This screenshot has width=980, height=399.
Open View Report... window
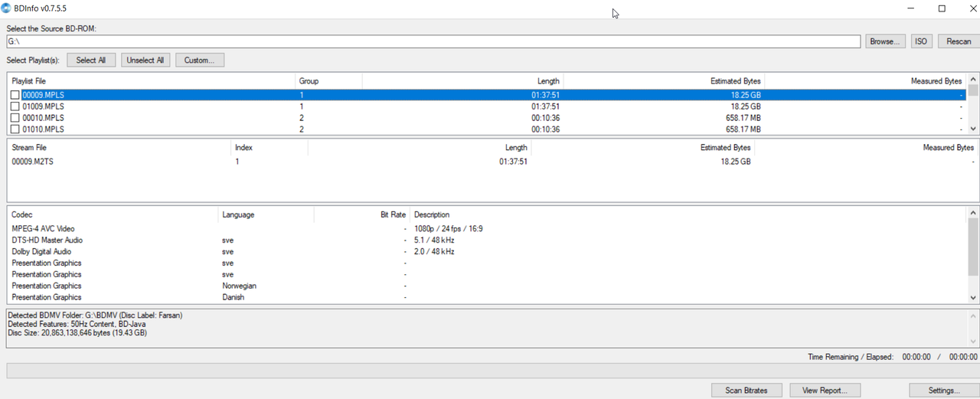(825, 391)
